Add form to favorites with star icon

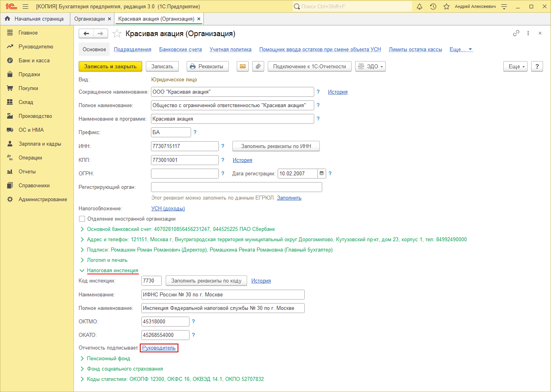(x=117, y=34)
